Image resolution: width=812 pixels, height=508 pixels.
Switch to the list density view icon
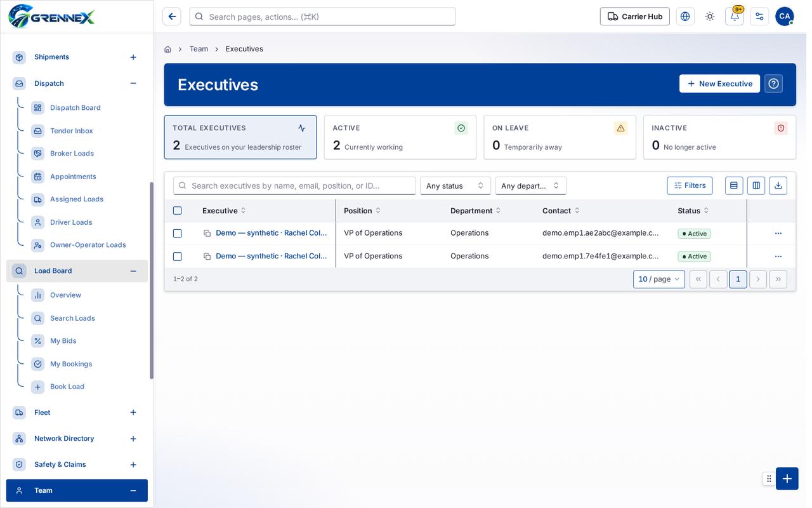coord(734,185)
